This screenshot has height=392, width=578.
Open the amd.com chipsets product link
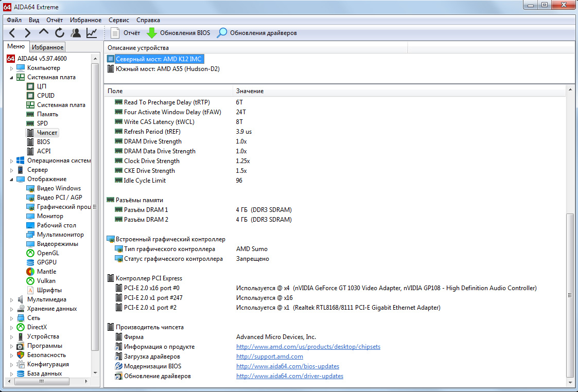coord(308,347)
